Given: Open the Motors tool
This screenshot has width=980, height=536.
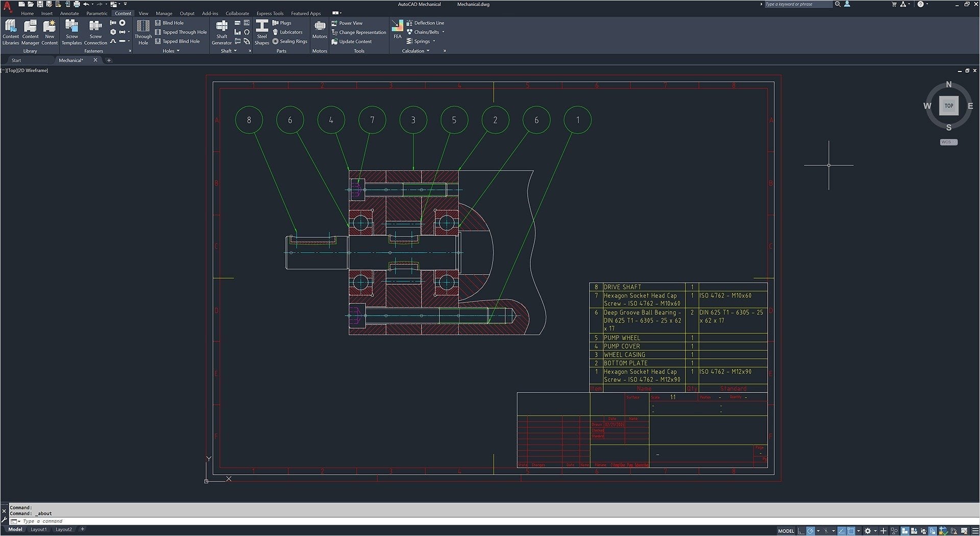Looking at the screenshot, I should (320, 30).
